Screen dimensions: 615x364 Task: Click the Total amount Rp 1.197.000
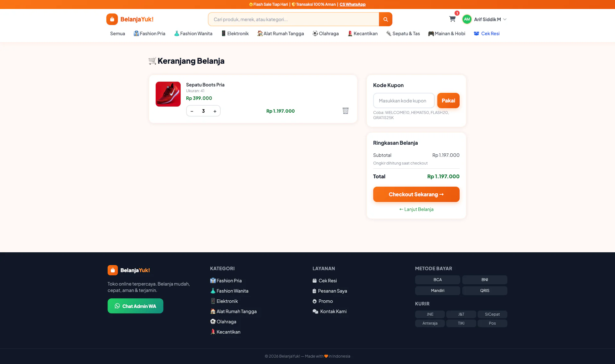tap(443, 176)
